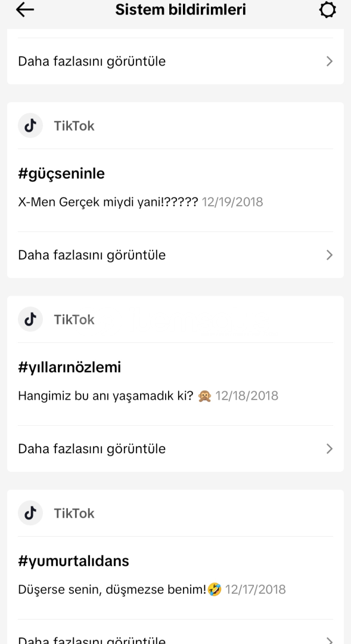This screenshot has width=351, height=644.
Task: Tap the laughing emoji after 'benim!'
Action: 215,590
